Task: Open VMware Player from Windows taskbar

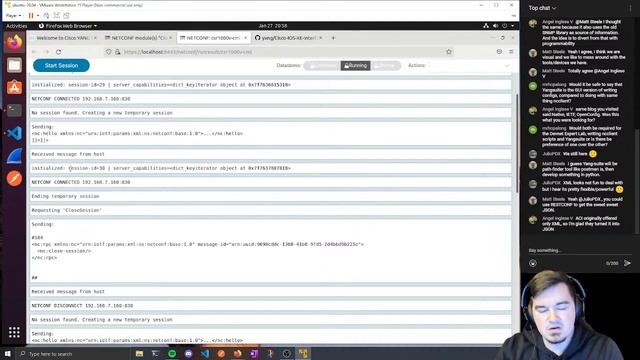Action: pyautogui.click(x=303, y=353)
